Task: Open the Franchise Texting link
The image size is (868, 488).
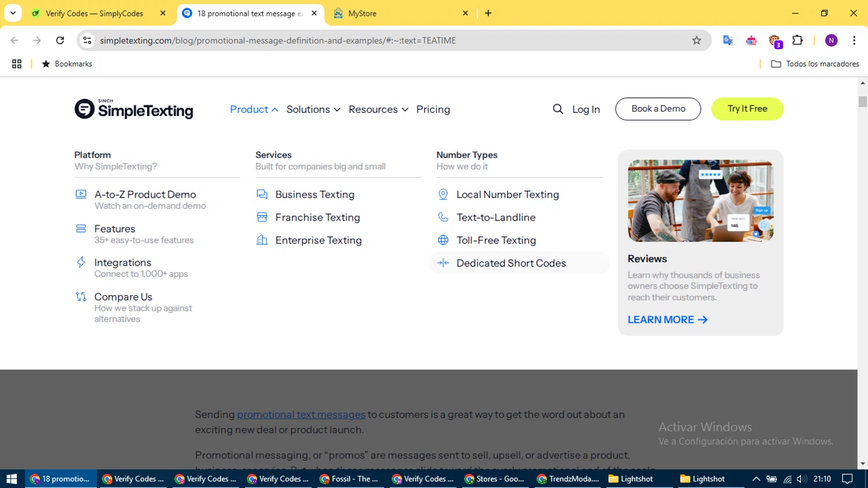Action: [318, 217]
